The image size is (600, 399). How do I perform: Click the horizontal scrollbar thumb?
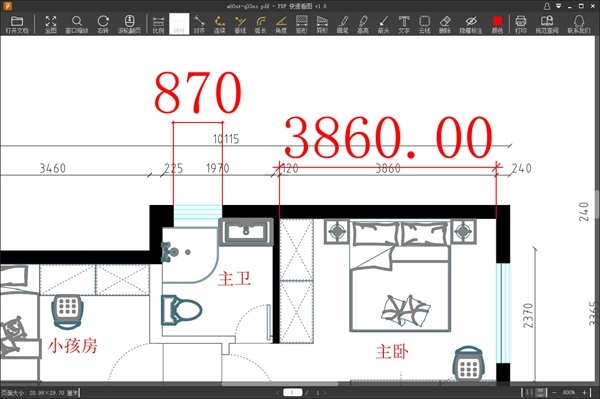pos(280,383)
